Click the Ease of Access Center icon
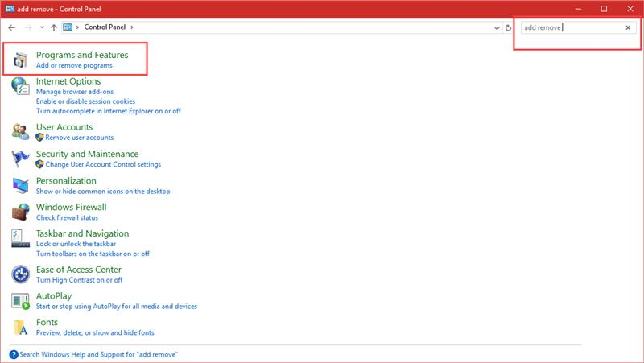 20,274
